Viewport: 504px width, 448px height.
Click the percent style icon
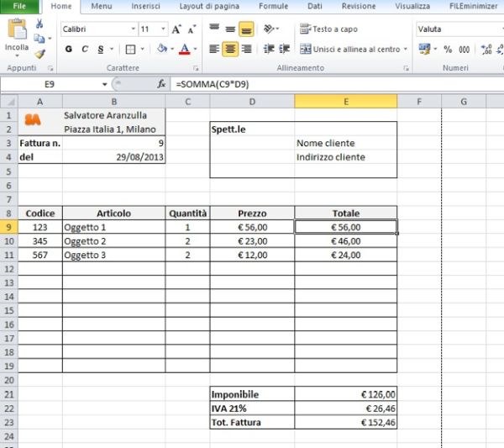coord(446,50)
